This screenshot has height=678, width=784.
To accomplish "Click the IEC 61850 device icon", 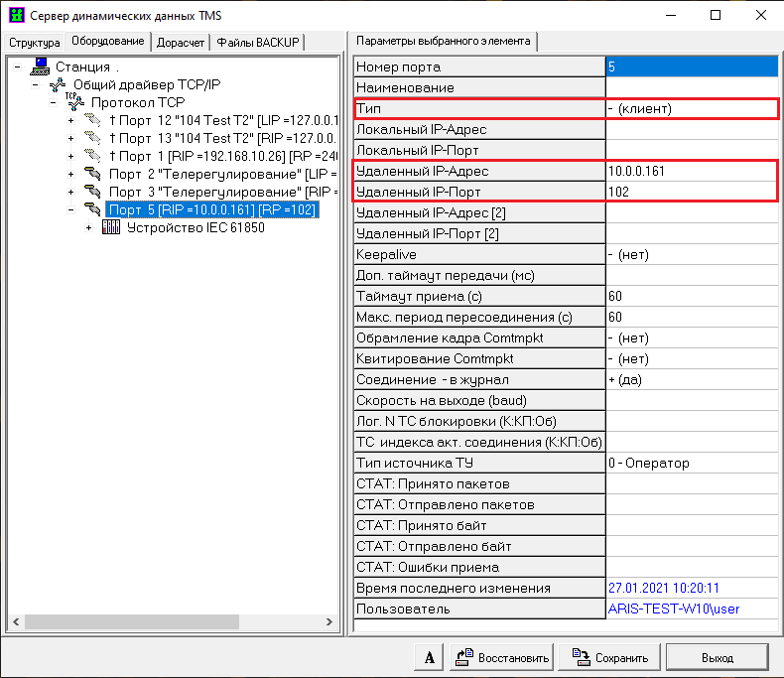I will [x=111, y=227].
